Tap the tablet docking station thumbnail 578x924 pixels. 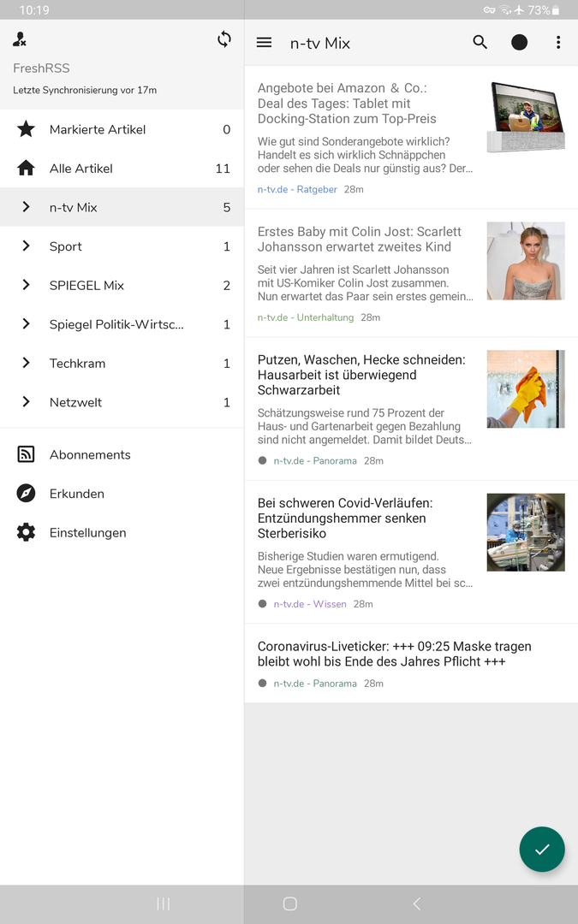coord(526,118)
